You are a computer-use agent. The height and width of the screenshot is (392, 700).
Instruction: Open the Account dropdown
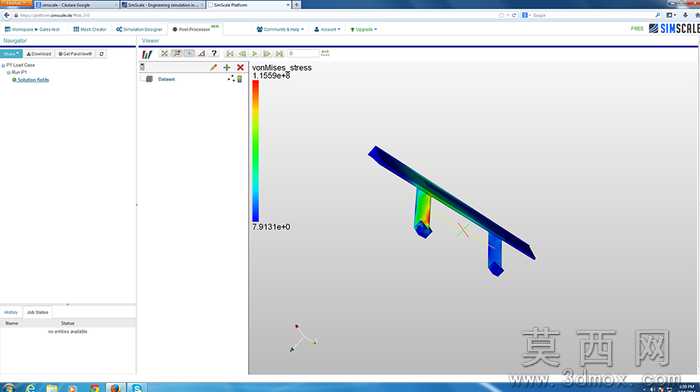[327, 29]
